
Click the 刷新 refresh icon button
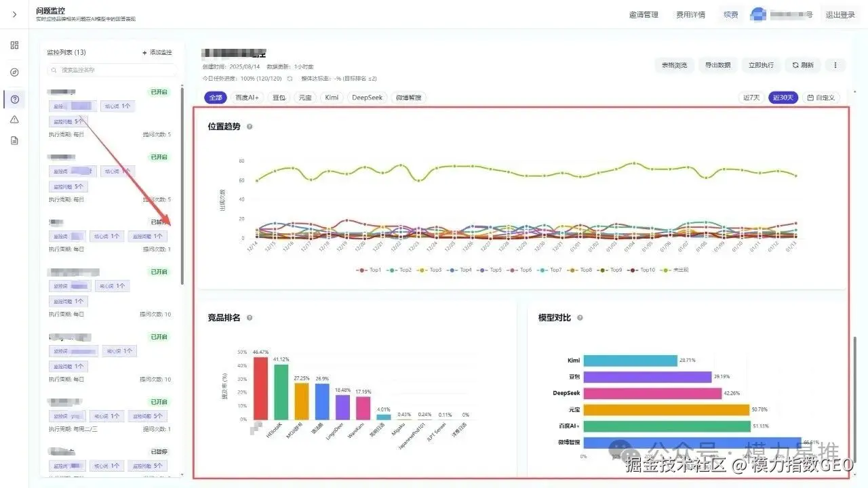coord(803,65)
